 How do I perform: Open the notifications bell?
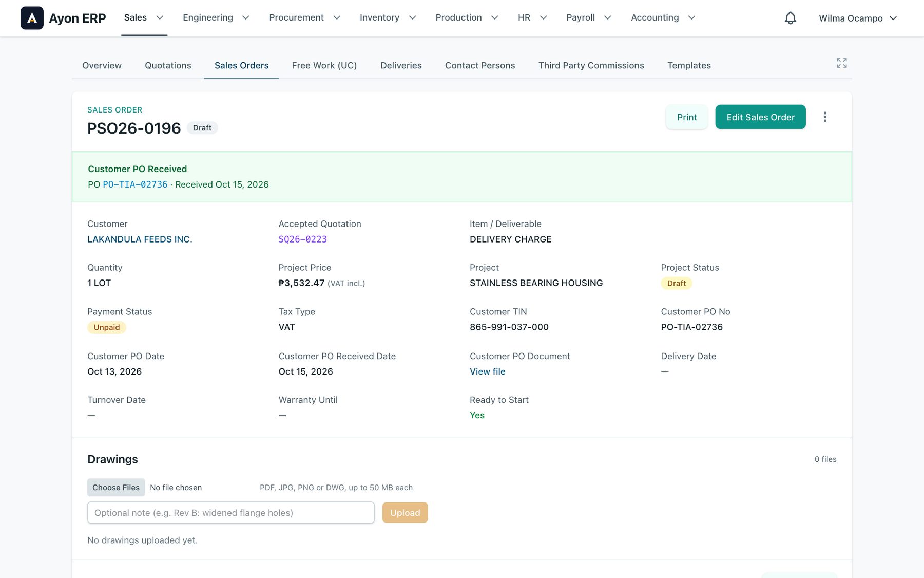[x=791, y=18]
